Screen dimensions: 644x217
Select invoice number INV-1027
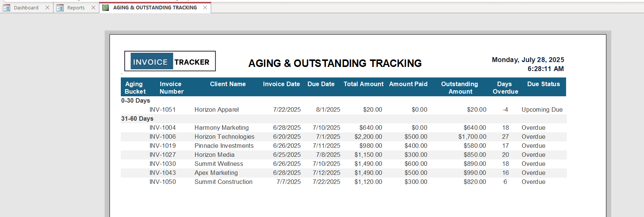click(162, 155)
